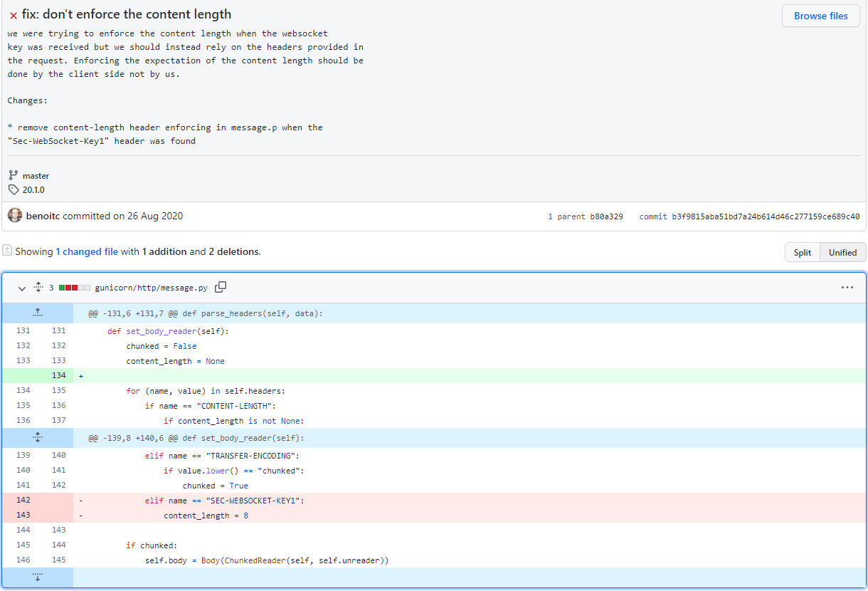Copy the file path of message.py
The height and width of the screenshot is (591, 868).
pos(221,287)
